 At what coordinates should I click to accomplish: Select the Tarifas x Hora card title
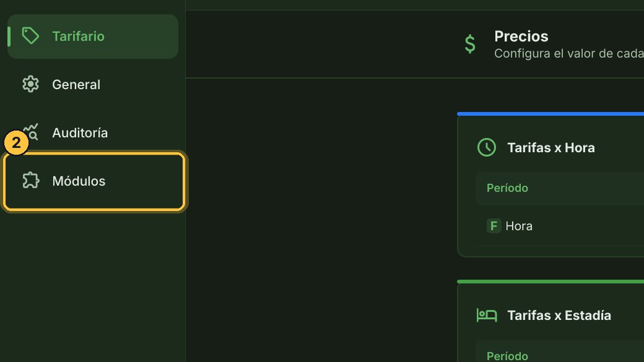click(x=550, y=148)
